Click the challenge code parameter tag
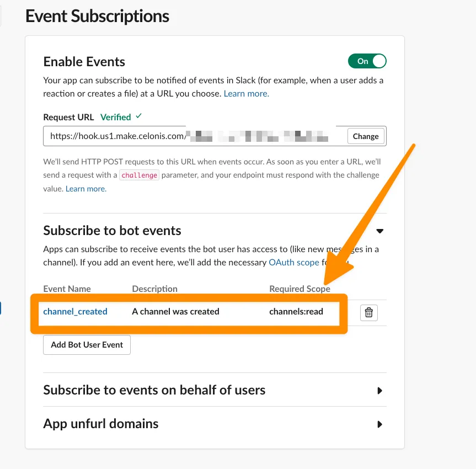 [x=140, y=175]
